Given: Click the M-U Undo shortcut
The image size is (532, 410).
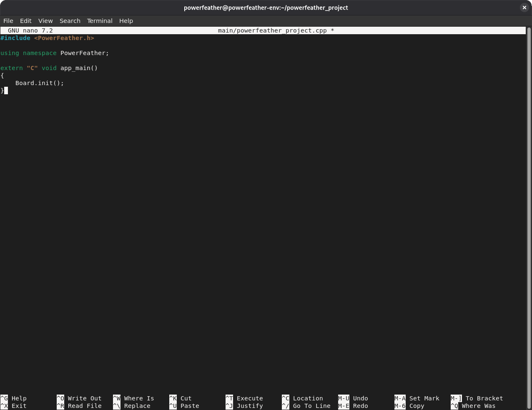Looking at the screenshot, I should tap(353, 398).
